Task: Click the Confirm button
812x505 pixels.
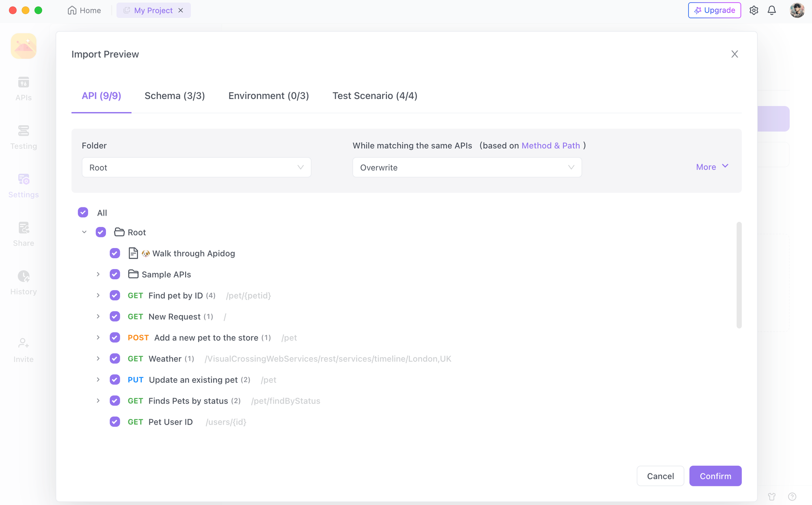Action: (x=715, y=476)
